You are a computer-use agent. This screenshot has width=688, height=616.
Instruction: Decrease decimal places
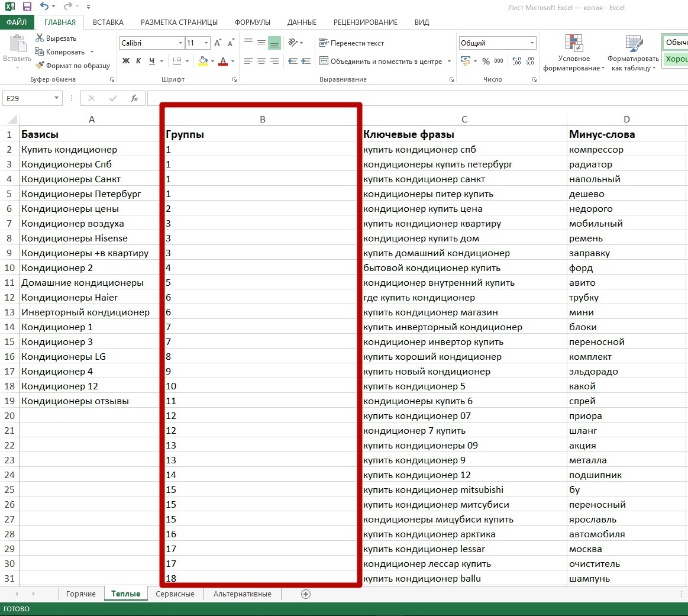point(530,61)
